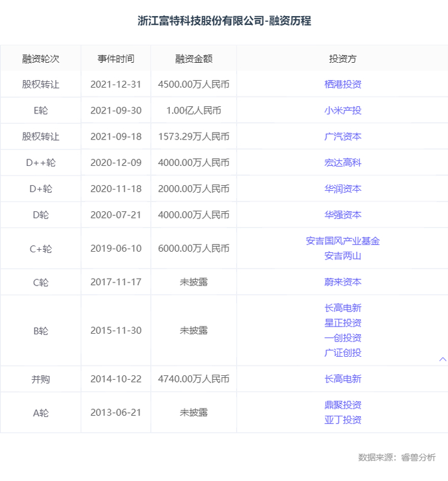Open investor link 小米产投
The width and height of the screenshot is (448, 481).
point(342,110)
